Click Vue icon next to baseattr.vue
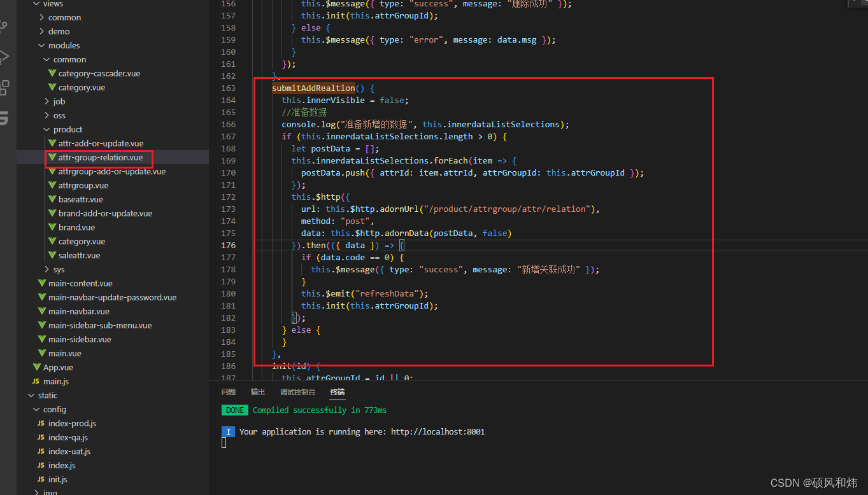This screenshot has width=868, height=495. click(x=52, y=200)
